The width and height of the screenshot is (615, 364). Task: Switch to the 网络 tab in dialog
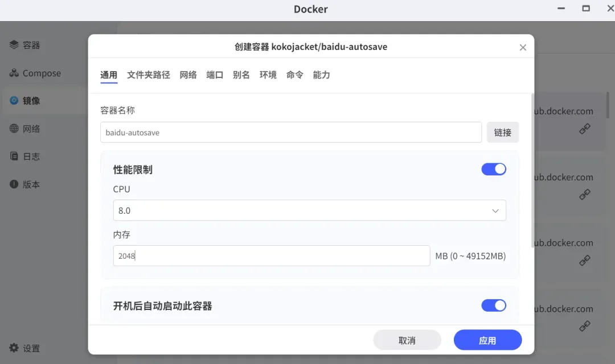188,75
